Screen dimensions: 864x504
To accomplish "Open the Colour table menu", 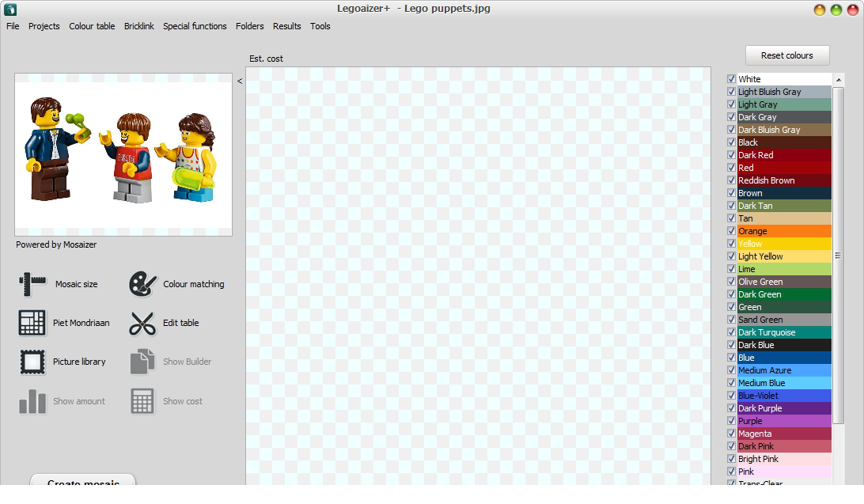I will point(92,26).
